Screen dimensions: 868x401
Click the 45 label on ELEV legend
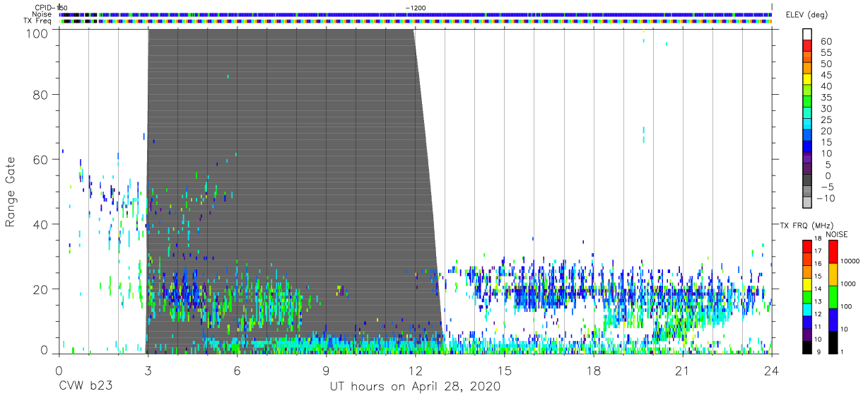tap(826, 75)
